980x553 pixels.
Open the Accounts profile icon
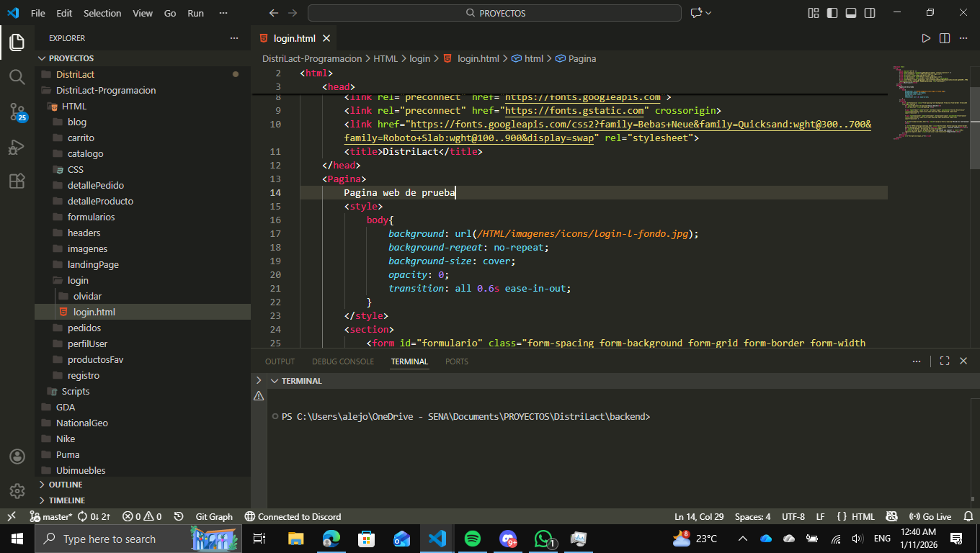tap(17, 457)
